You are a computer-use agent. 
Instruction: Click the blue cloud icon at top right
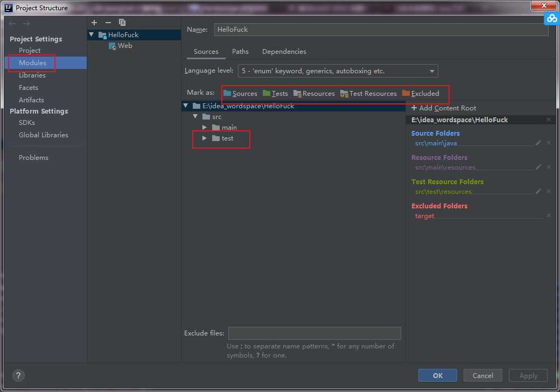(x=552, y=18)
